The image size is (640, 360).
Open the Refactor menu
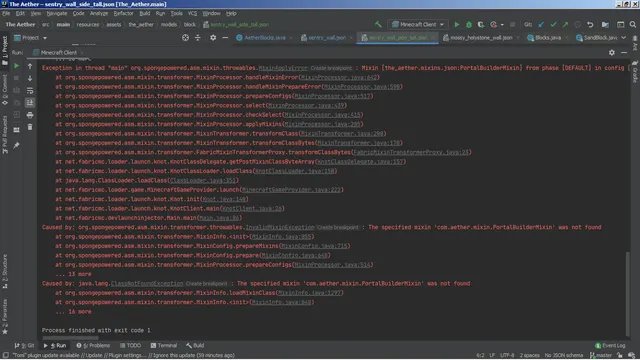click(123, 13)
